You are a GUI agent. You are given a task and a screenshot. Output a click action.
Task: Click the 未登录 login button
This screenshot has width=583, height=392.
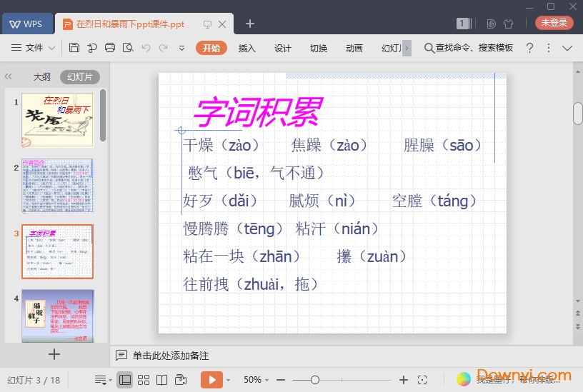[x=554, y=23]
